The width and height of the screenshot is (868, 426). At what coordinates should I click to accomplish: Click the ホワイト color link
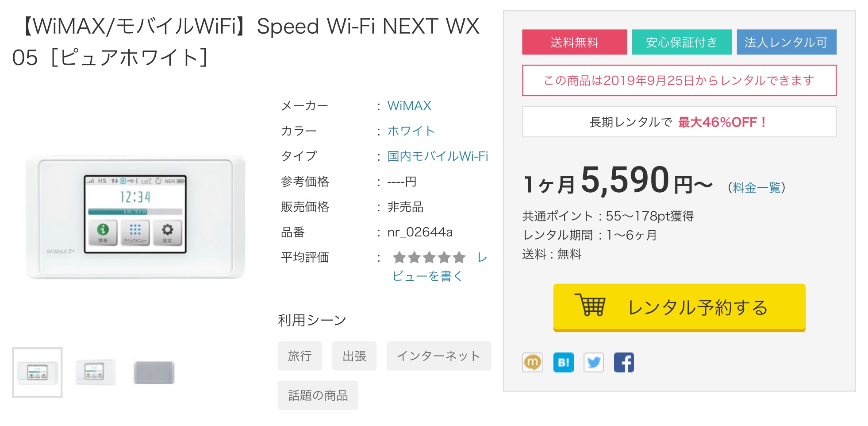coord(411,131)
